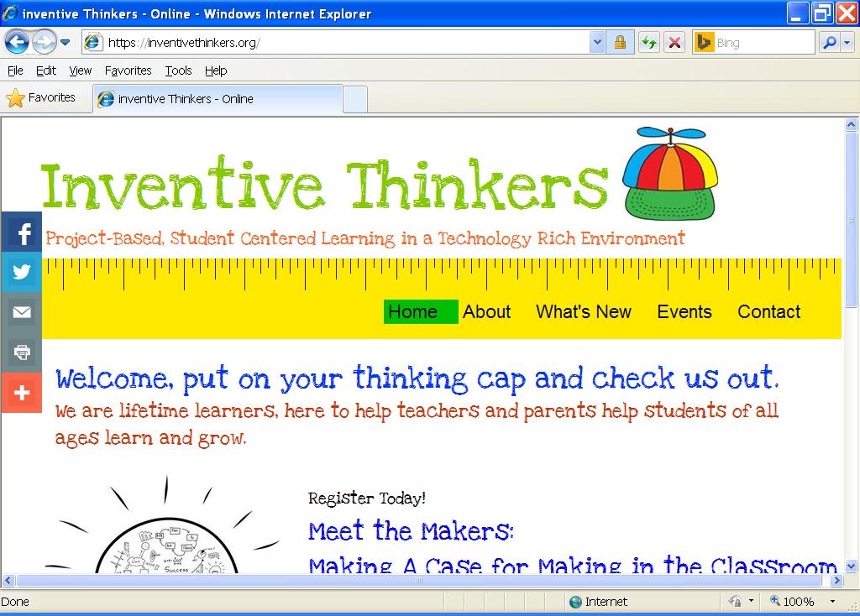Click the vertical scrollbar thumb
860x616 pixels.
coord(851,219)
